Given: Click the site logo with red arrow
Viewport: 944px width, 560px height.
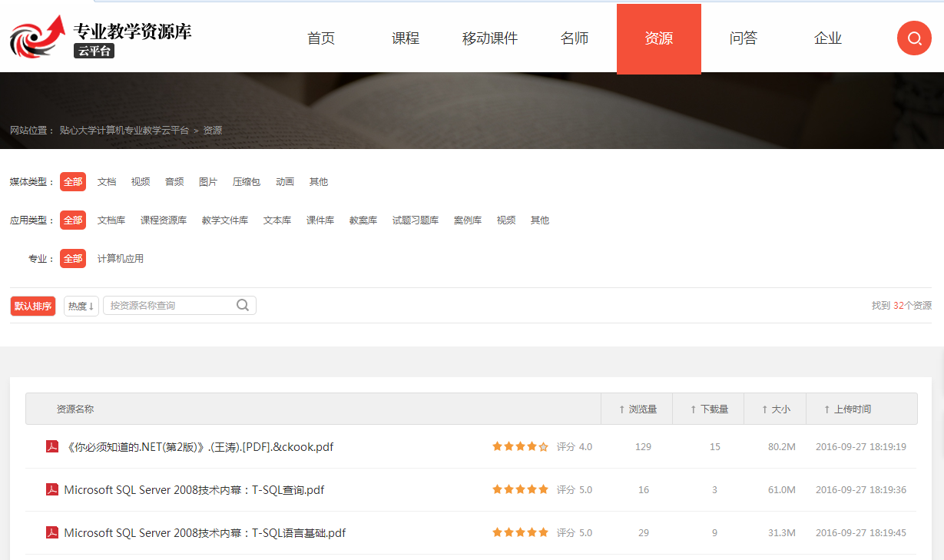Looking at the screenshot, I should click(37, 37).
